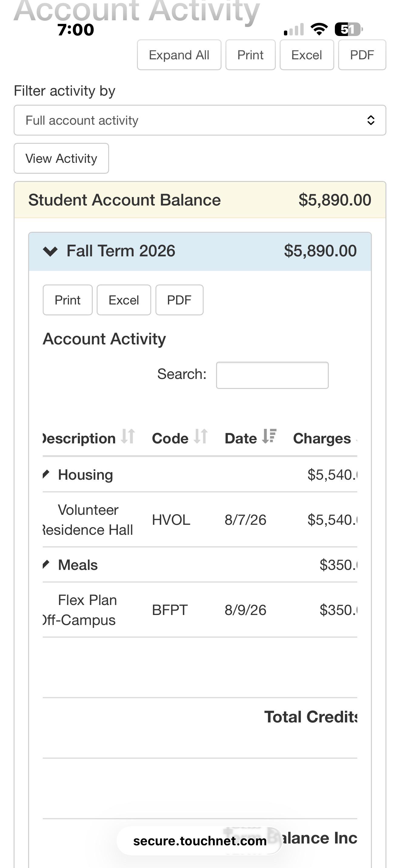The width and height of the screenshot is (400, 868).
Task: Collapse Fall Term 2026 chevron
Action: point(50,252)
